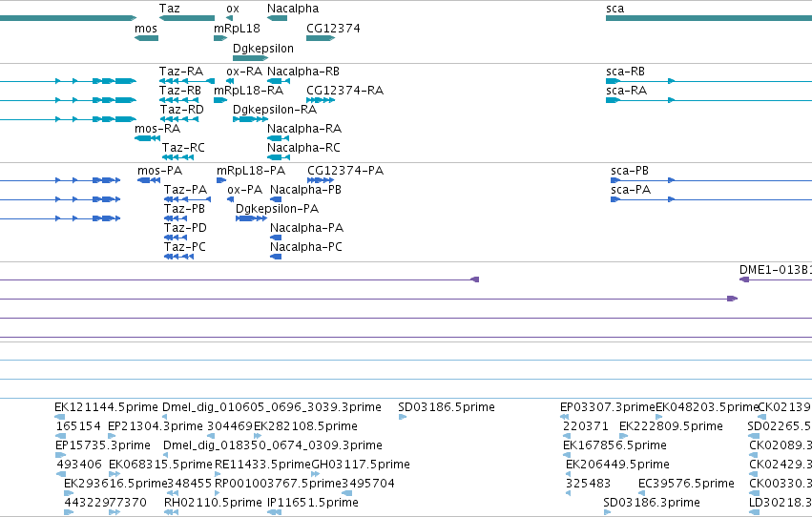Screen dimensions: 812x517
Task: Click the CG12374 gene arrow in top track
Action: pos(321,38)
